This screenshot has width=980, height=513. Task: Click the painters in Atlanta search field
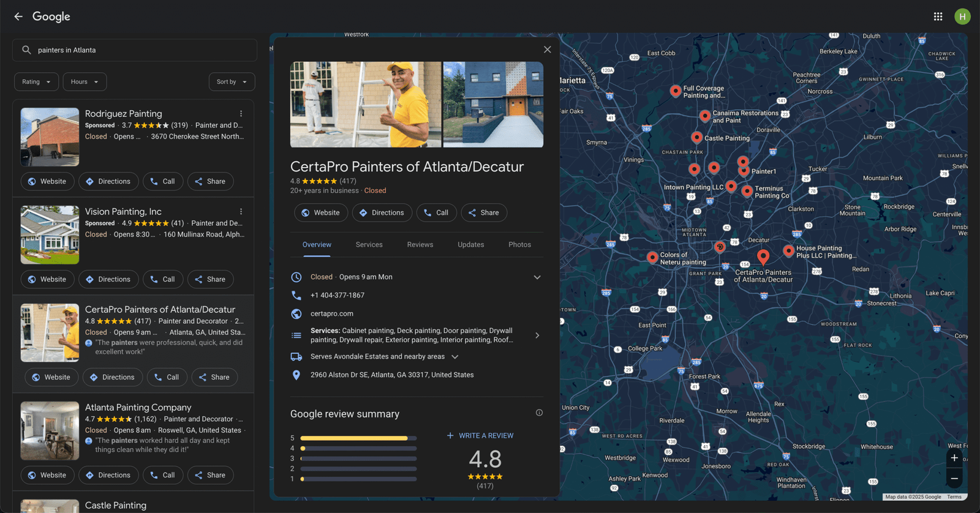pyautogui.click(x=135, y=50)
